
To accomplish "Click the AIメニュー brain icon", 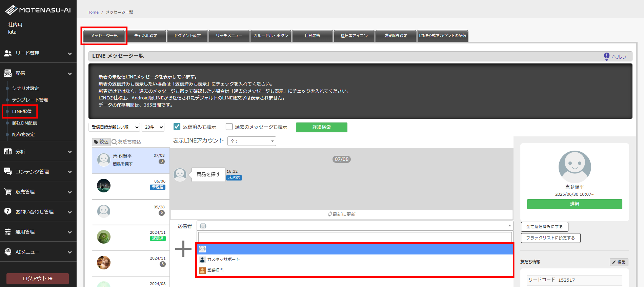I will click(8, 252).
